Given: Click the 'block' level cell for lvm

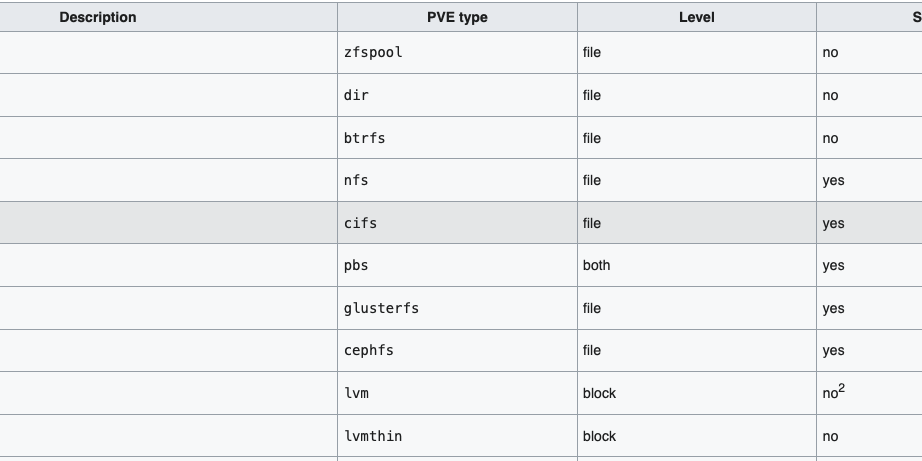Looking at the screenshot, I should [x=599, y=393].
